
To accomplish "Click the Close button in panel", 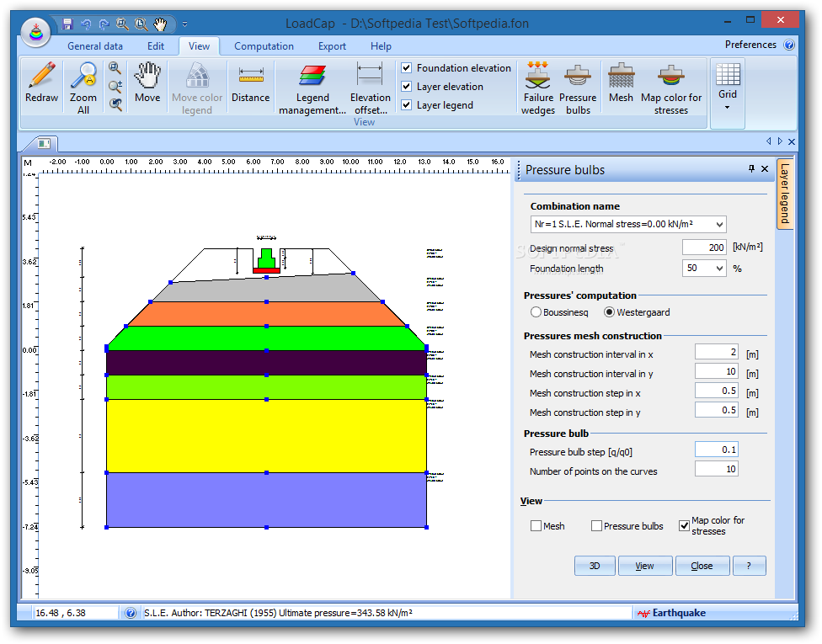I will pos(702,566).
